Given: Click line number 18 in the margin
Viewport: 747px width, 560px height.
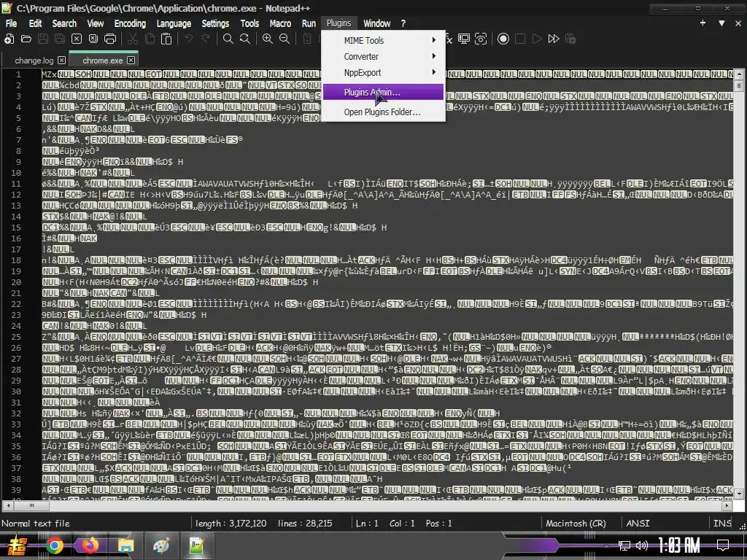Looking at the screenshot, I should [x=16, y=260].
